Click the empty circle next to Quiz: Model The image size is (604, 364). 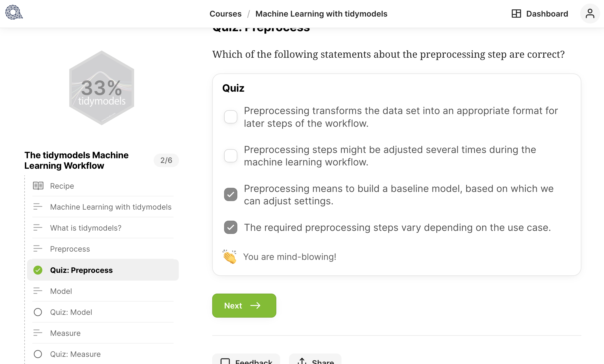(38, 312)
